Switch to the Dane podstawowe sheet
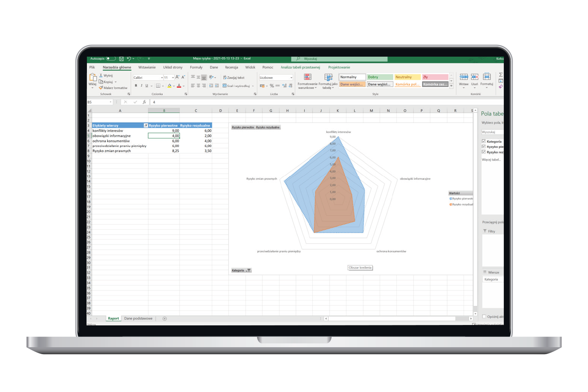The height and width of the screenshot is (392, 588). coord(138,318)
